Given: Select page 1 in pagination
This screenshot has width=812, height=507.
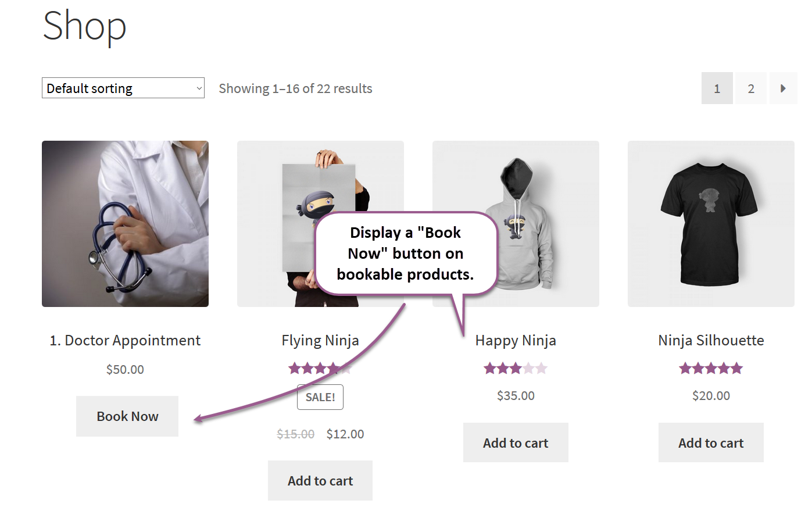Looking at the screenshot, I should pos(717,88).
